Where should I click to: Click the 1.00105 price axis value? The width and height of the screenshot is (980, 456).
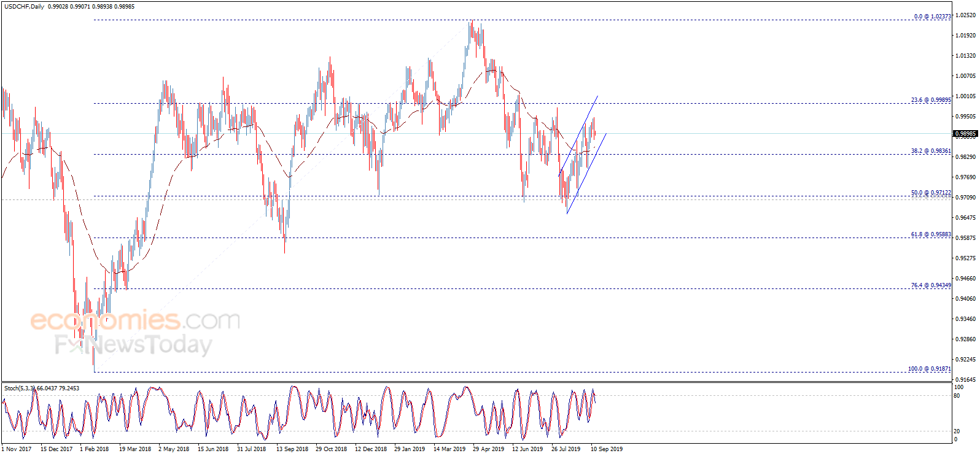pyautogui.click(x=965, y=96)
